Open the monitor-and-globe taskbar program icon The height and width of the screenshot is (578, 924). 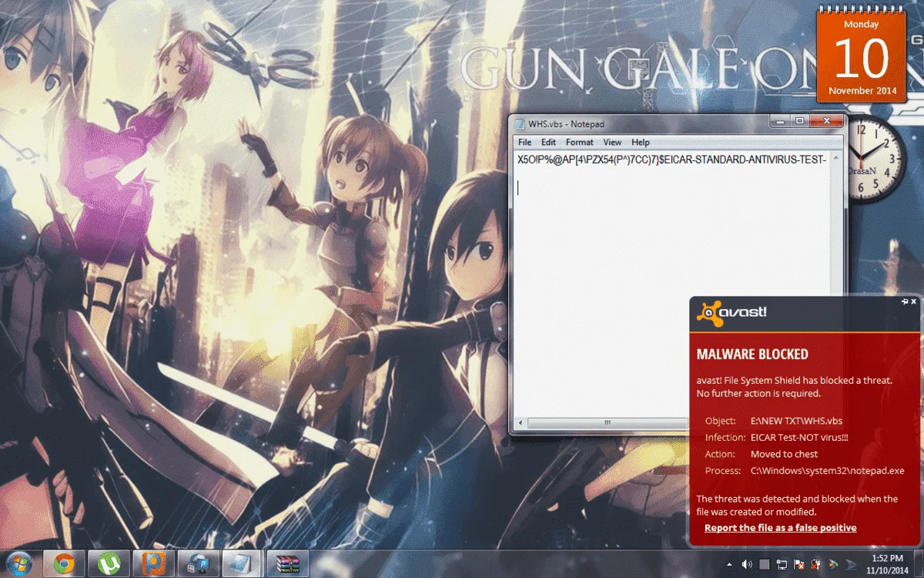(x=198, y=563)
